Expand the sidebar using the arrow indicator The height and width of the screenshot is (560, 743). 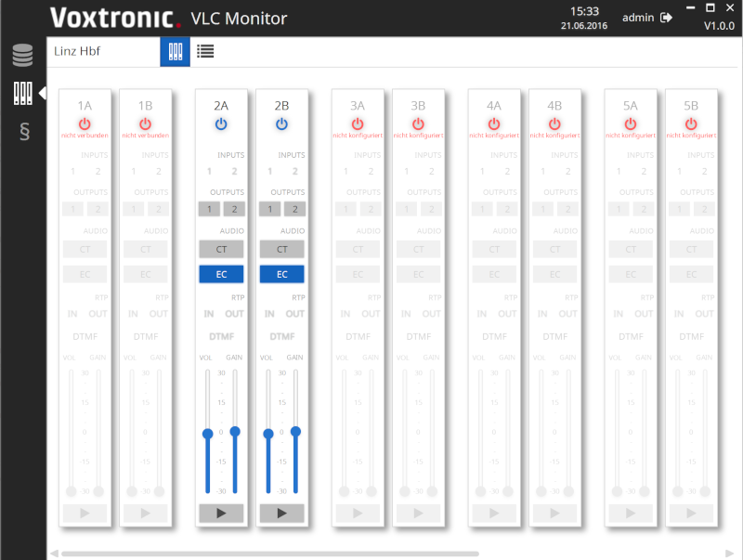click(40, 93)
